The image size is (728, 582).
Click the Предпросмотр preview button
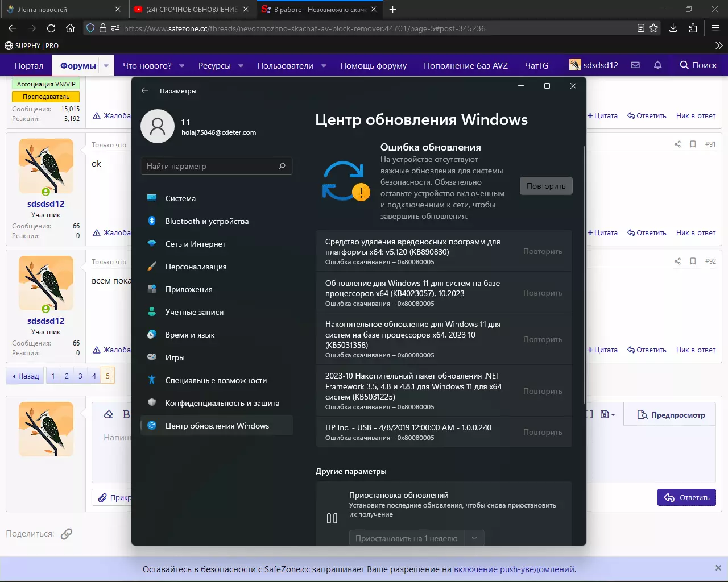[671, 415]
